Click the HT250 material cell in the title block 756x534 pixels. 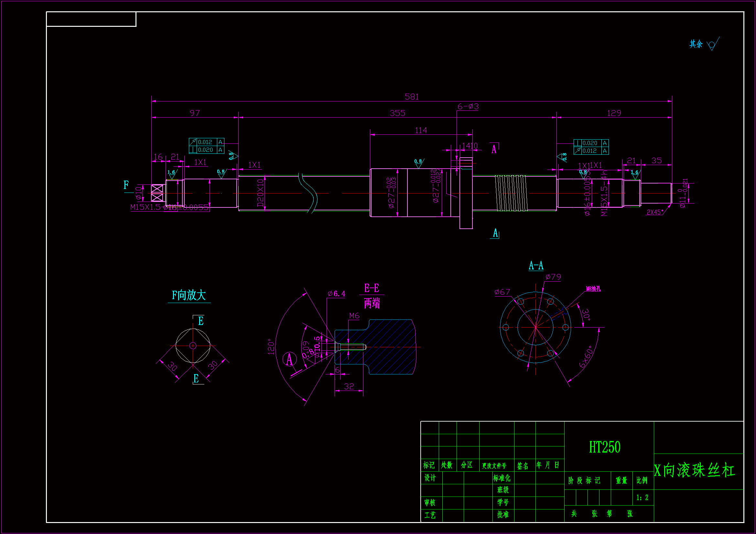coord(605,447)
